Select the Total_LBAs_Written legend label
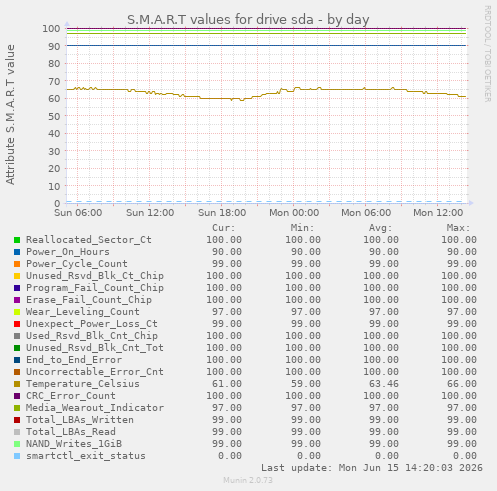The width and height of the screenshot is (497, 491). pos(80,420)
